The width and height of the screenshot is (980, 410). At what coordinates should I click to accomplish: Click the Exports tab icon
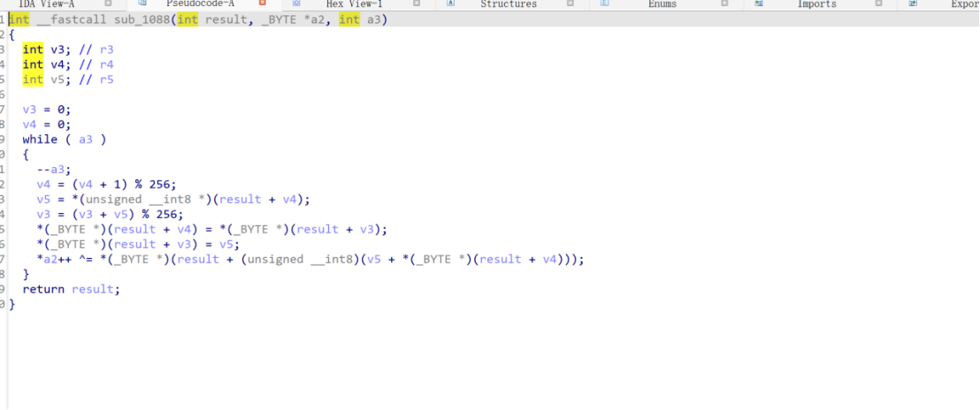(913, 4)
